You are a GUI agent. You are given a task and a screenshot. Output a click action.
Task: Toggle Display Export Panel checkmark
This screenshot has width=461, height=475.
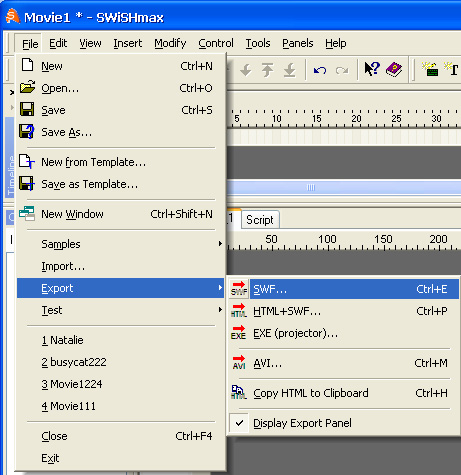tap(239, 423)
